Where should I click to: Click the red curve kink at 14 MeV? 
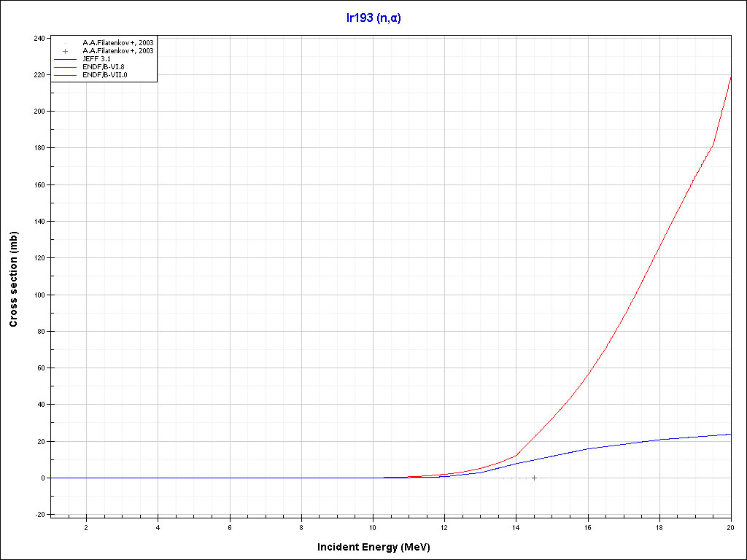click(x=516, y=456)
